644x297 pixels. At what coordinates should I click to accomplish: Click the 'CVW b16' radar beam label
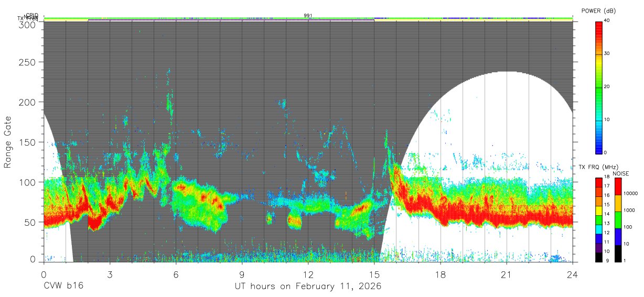tap(63, 286)
